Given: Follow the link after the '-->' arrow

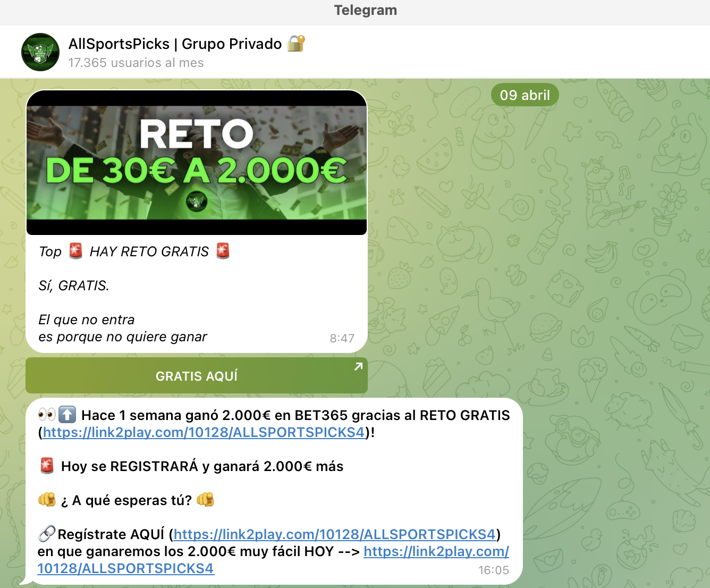Looking at the screenshot, I should tap(436, 552).
